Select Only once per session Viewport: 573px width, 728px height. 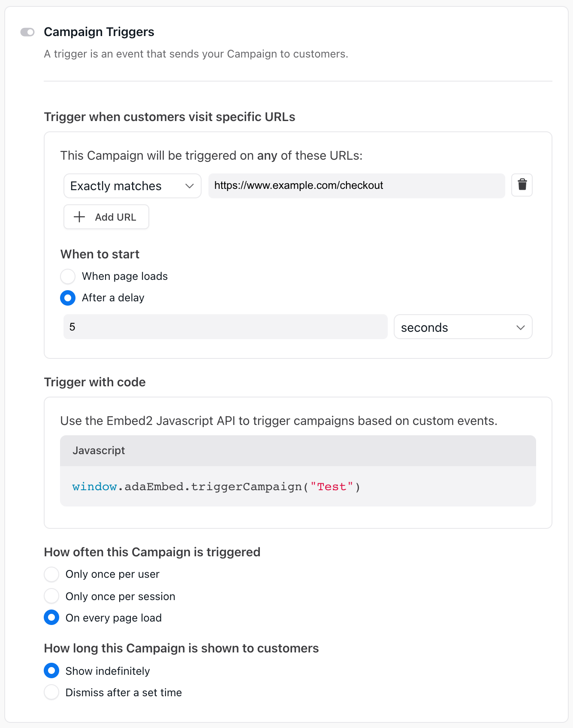[51, 596]
